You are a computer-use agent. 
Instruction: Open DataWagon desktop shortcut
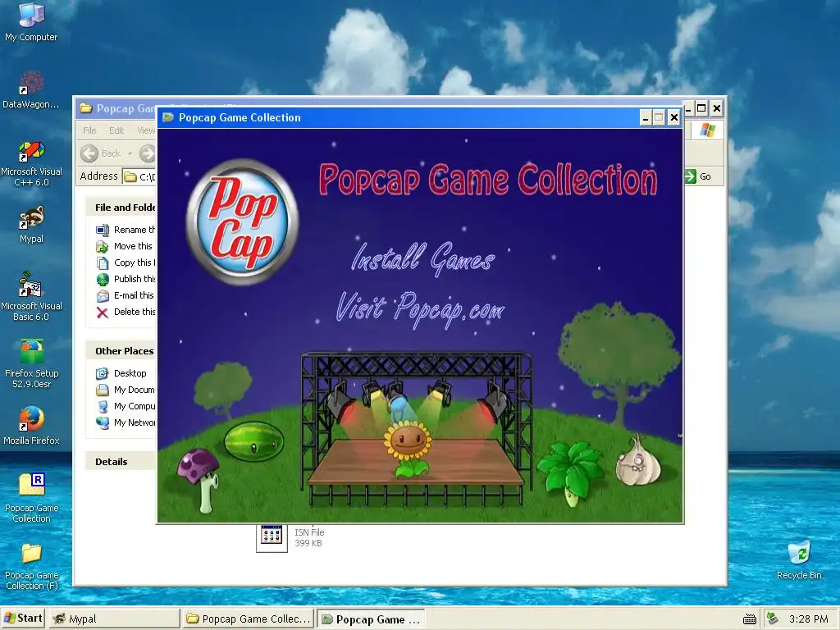tap(31, 90)
